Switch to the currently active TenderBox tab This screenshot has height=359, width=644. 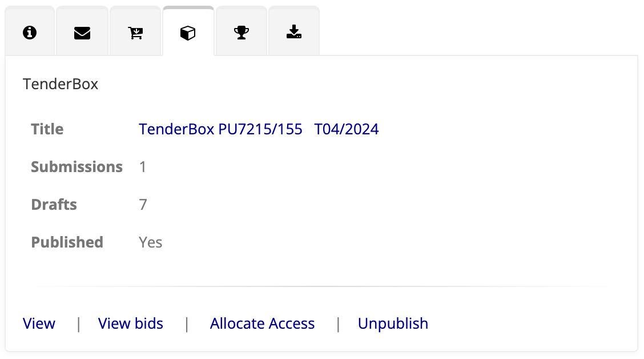coord(188,33)
